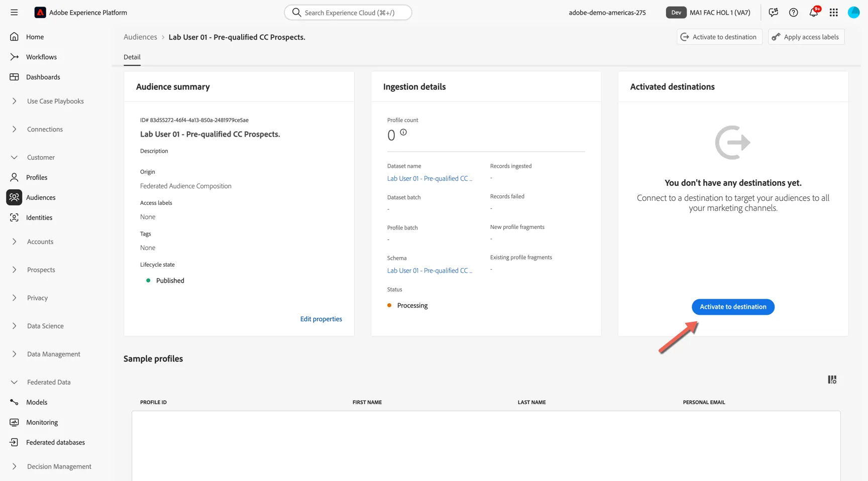Click Activate to destination in the header
Image resolution: width=868 pixels, height=481 pixels.
pos(719,37)
